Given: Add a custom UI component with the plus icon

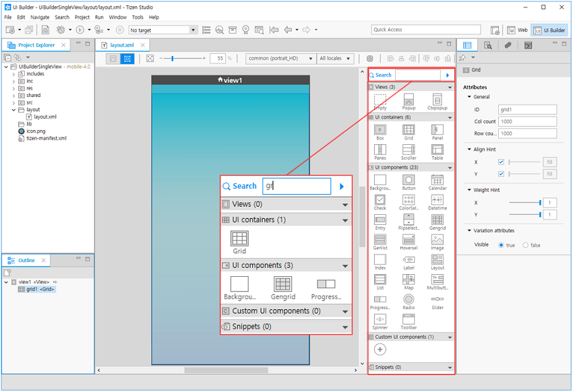Looking at the screenshot, I should coord(380,349).
